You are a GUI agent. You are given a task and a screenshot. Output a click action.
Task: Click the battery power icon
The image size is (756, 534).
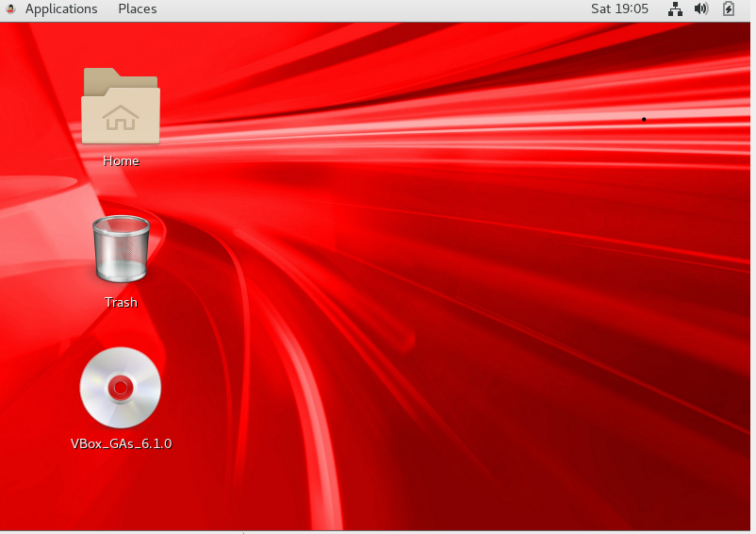(729, 9)
